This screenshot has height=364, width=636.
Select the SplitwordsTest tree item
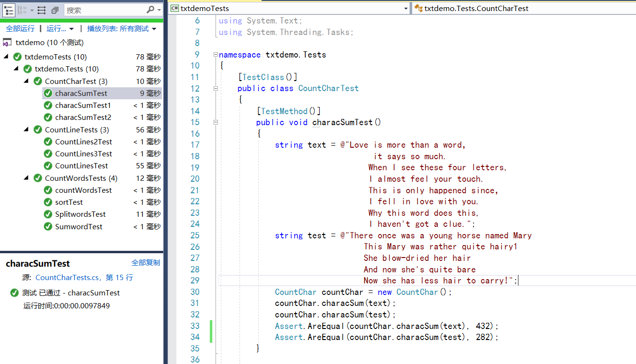tap(80, 214)
